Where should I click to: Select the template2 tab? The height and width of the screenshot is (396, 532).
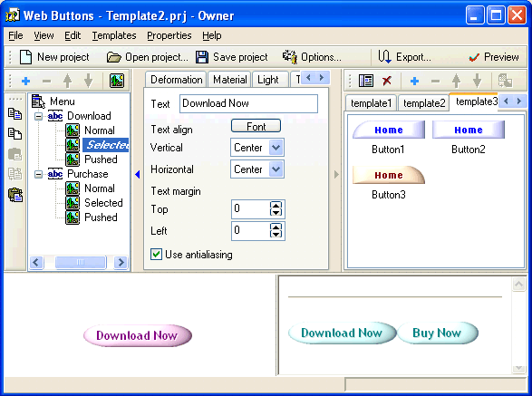(x=424, y=102)
